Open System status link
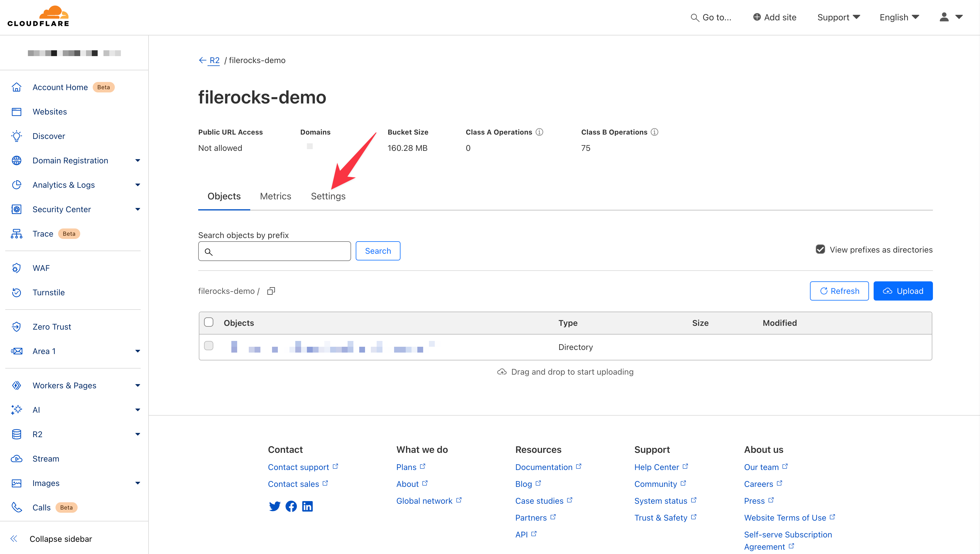 pyautogui.click(x=665, y=501)
